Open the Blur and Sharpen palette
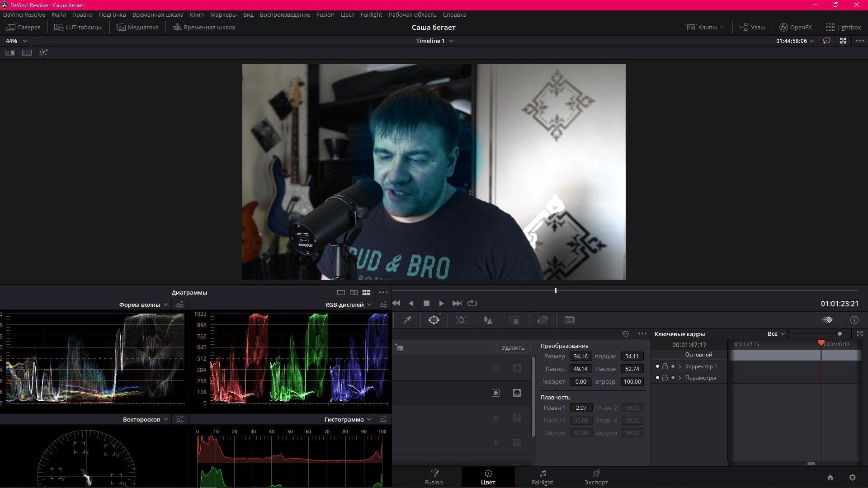 (x=488, y=320)
